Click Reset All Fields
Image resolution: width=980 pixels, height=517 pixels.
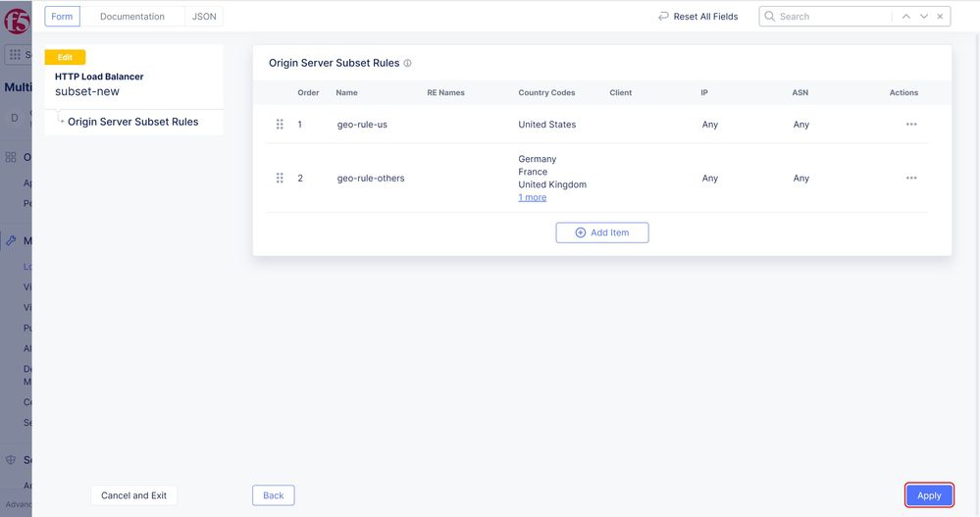(x=697, y=17)
